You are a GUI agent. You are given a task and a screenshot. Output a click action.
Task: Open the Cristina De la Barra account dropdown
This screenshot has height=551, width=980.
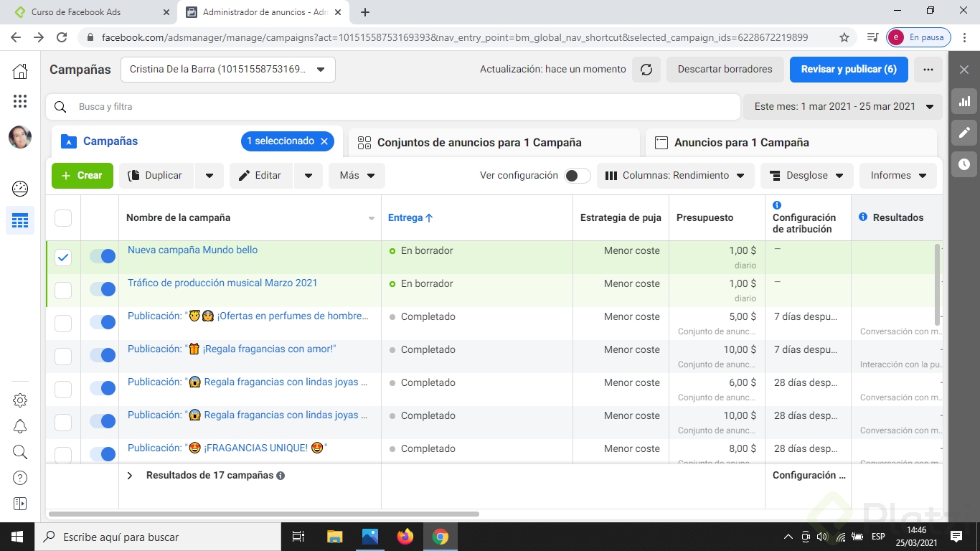coord(228,70)
